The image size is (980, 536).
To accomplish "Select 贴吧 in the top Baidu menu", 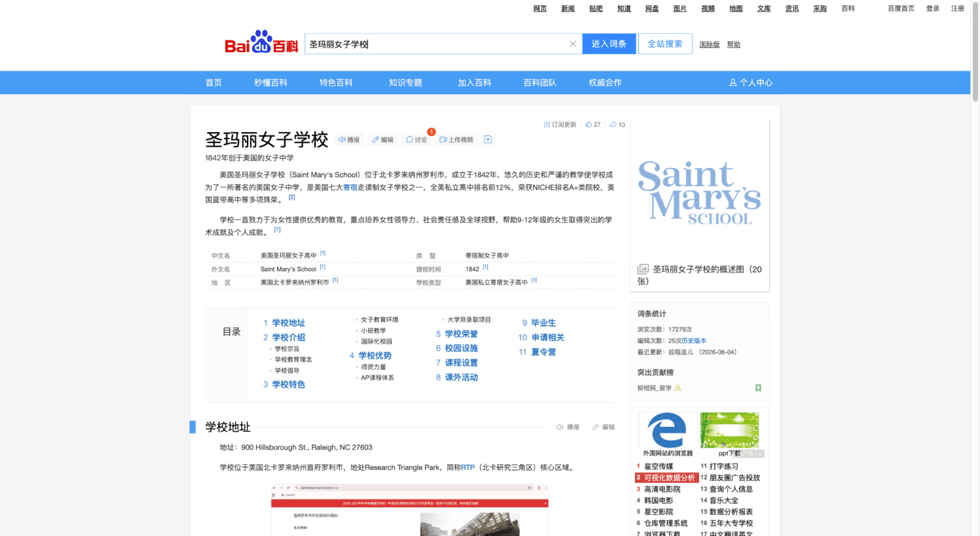I will point(596,8).
